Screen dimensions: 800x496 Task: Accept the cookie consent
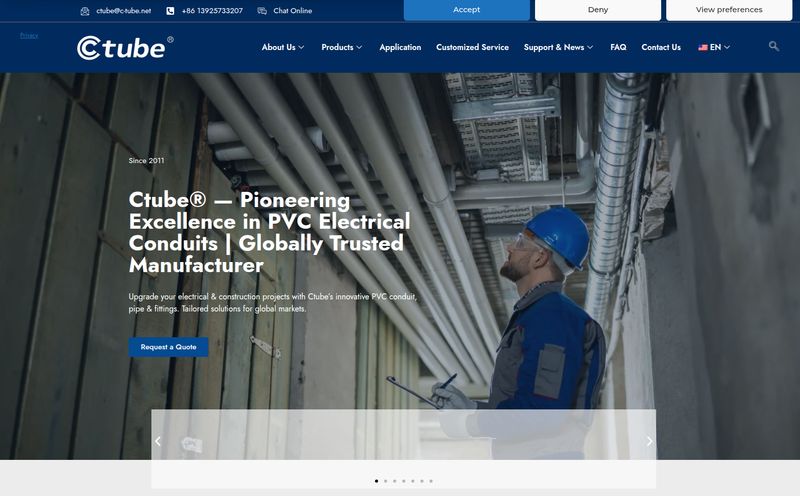pyautogui.click(x=466, y=10)
